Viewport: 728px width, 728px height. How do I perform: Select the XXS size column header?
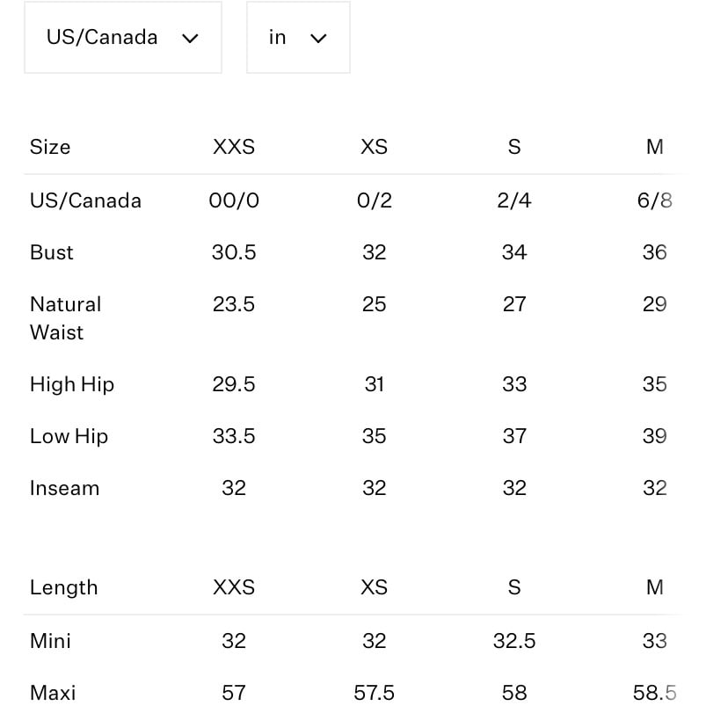pyautogui.click(x=234, y=147)
